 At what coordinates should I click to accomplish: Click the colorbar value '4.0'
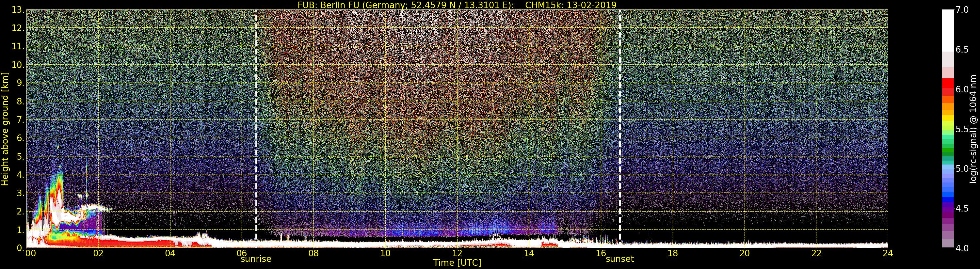[x=962, y=248]
